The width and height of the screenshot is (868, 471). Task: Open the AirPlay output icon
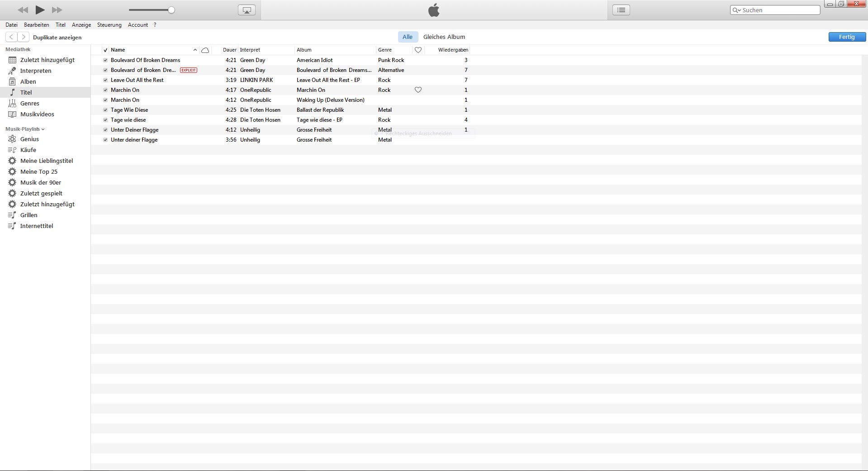pos(247,10)
